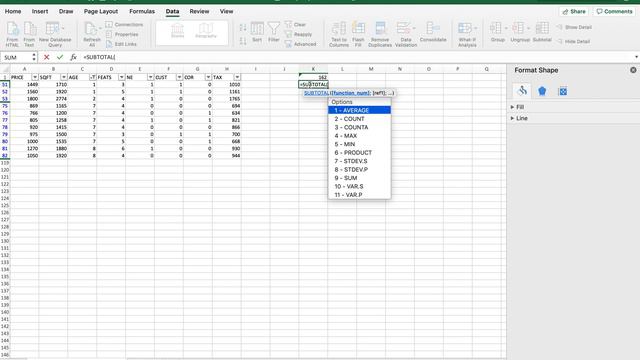640x360 pixels.
Task: Click the From HTML icon
Action: (x=12, y=34)
